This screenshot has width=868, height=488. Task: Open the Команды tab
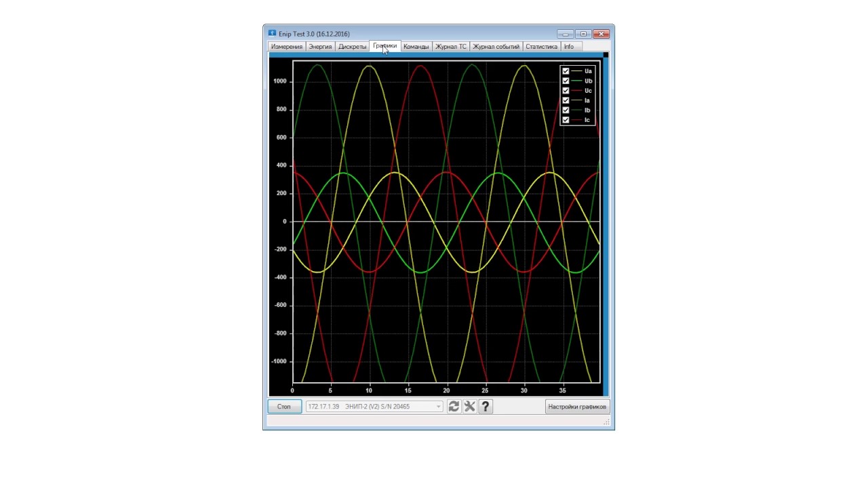416,47
